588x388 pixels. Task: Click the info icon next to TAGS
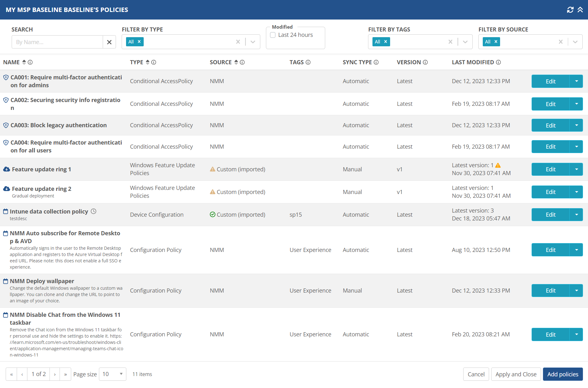pyautogui.click(x=308, y=62)
